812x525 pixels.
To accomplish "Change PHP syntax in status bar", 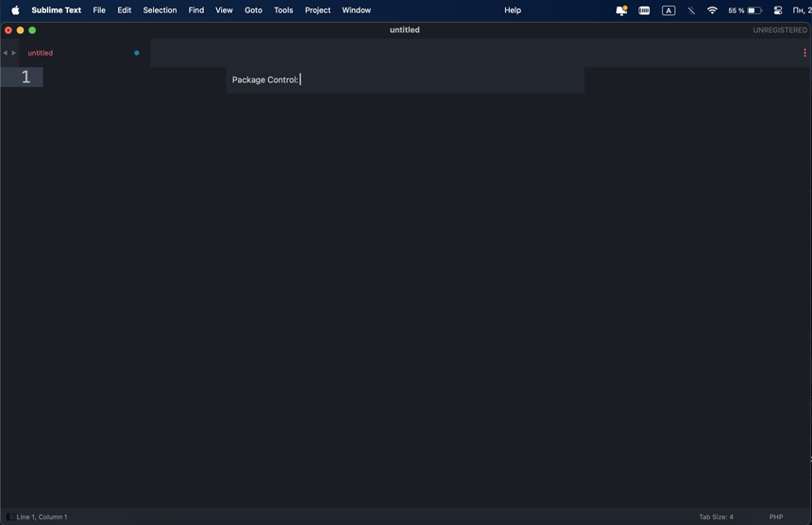I will 776,517.
